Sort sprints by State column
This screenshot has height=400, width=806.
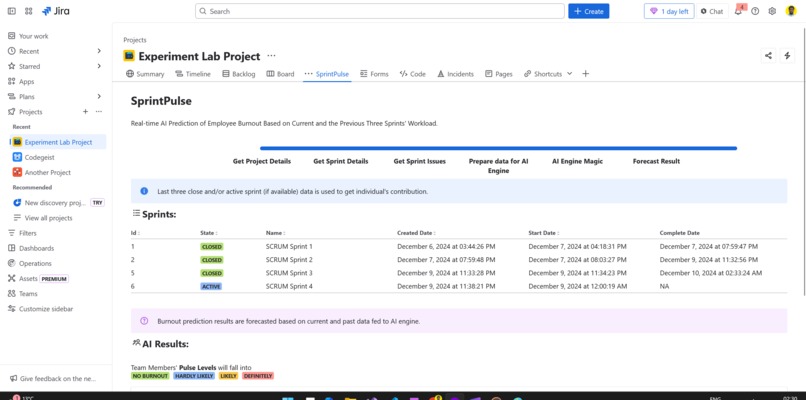click(x=209, y=233)
